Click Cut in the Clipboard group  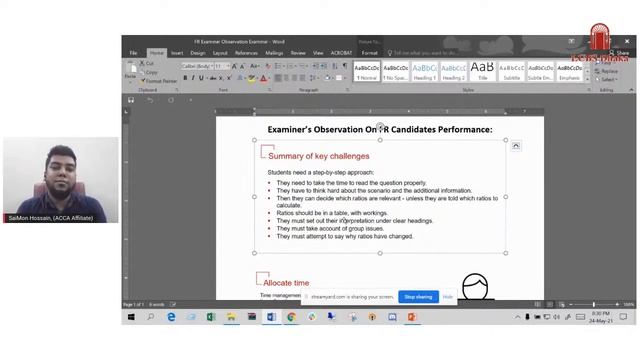pos(147,63)
